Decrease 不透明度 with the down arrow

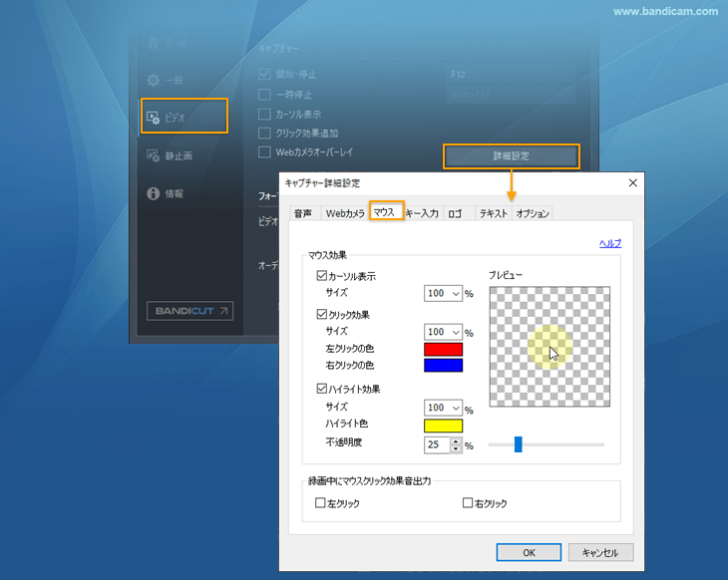click(x=456, y=448)
